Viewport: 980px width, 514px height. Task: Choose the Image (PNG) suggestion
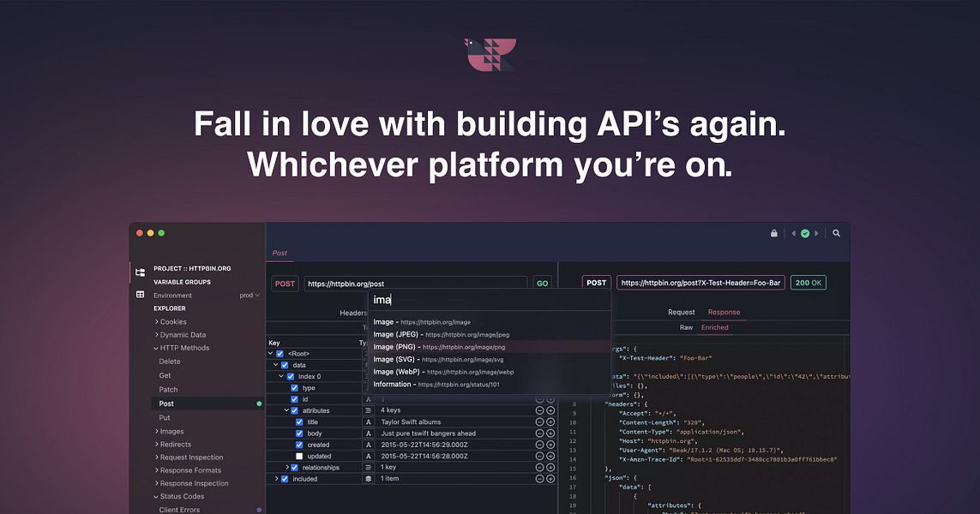[489, 347]
